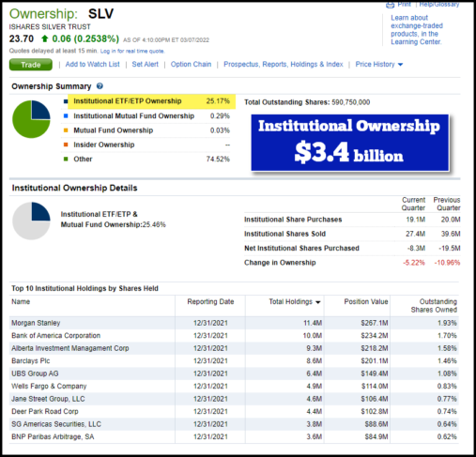
Task: Select BNP Paribas Arbitrage, SA row
Action: 234,436
